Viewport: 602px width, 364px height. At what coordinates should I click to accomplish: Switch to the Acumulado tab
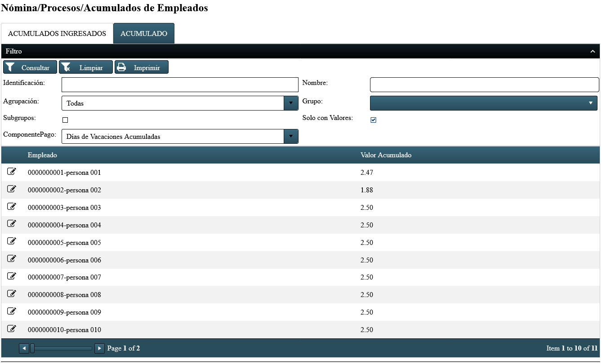(x=144, y=34)
